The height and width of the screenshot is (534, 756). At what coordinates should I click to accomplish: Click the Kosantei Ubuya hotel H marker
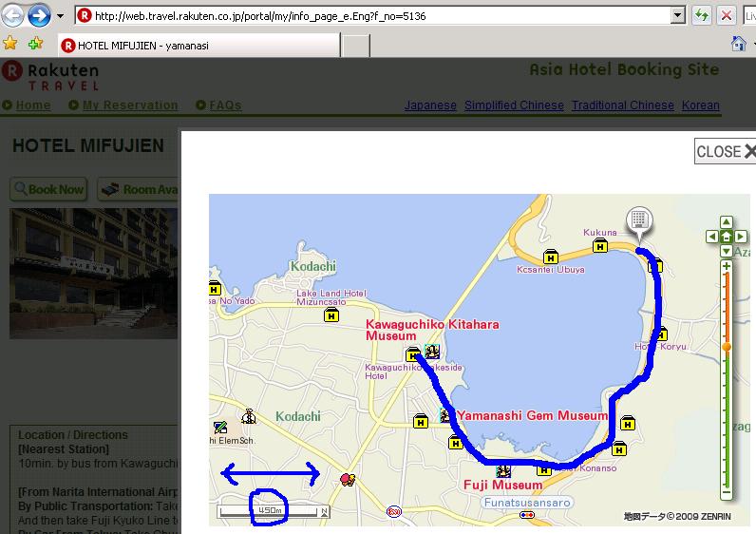[x=551, y=257]
